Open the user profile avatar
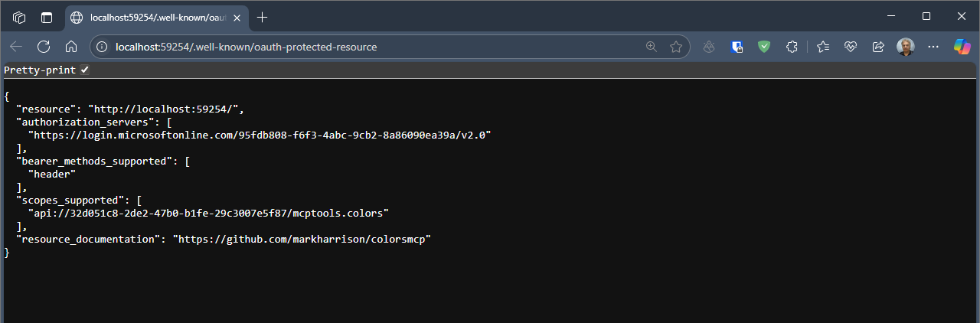The height and width of the screenshot is (323, 980). coord(906,47)
